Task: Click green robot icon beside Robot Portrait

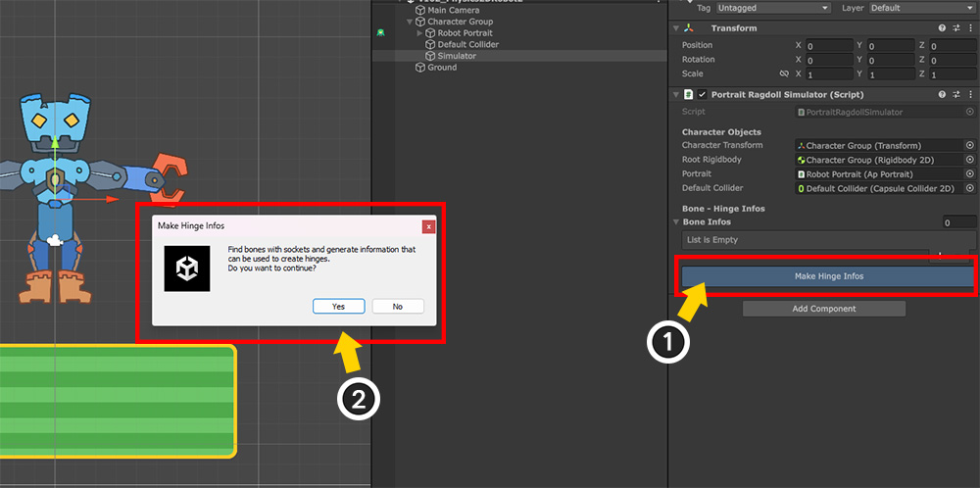Action: 380,32
